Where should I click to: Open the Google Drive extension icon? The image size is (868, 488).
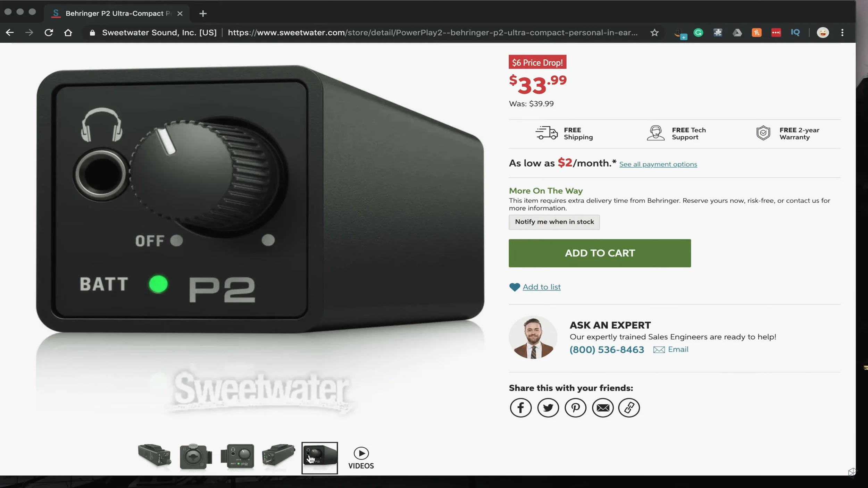click(x=737, y=33)
